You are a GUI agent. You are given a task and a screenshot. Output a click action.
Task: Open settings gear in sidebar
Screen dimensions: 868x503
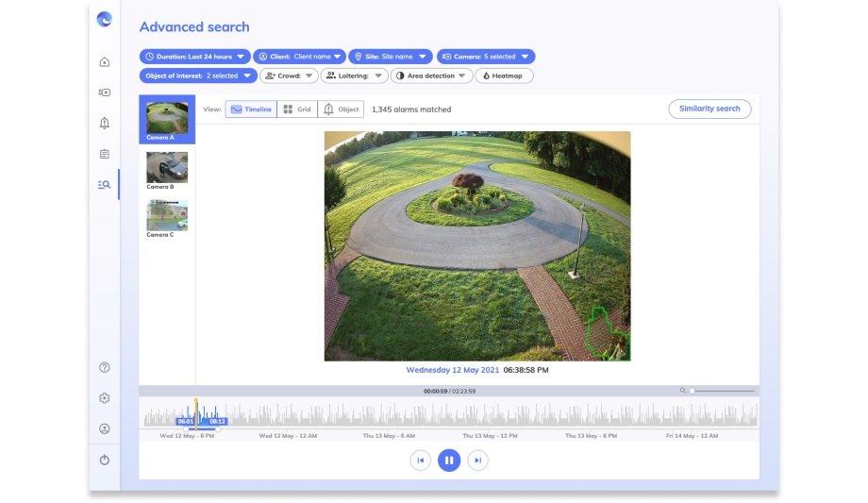(105, 398)
